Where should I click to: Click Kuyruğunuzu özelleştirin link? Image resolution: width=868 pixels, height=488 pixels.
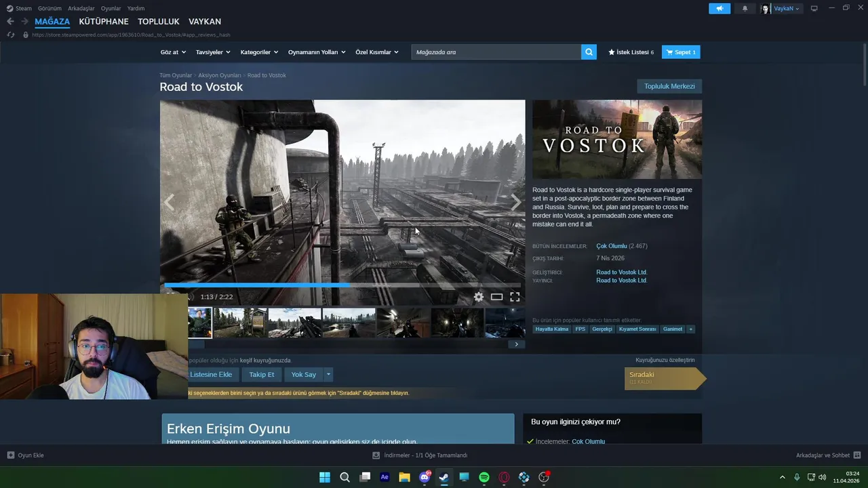pyautogui.click(x=665, y=360)
